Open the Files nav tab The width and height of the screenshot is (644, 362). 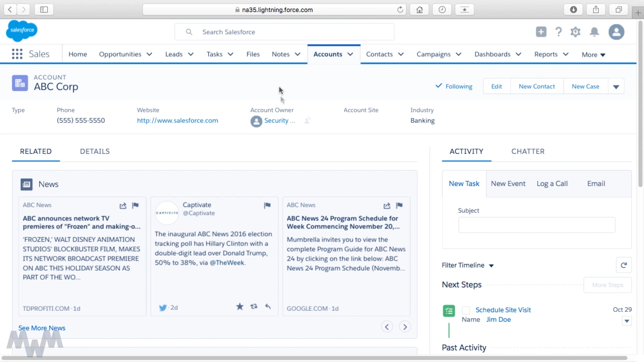(253, 54)
